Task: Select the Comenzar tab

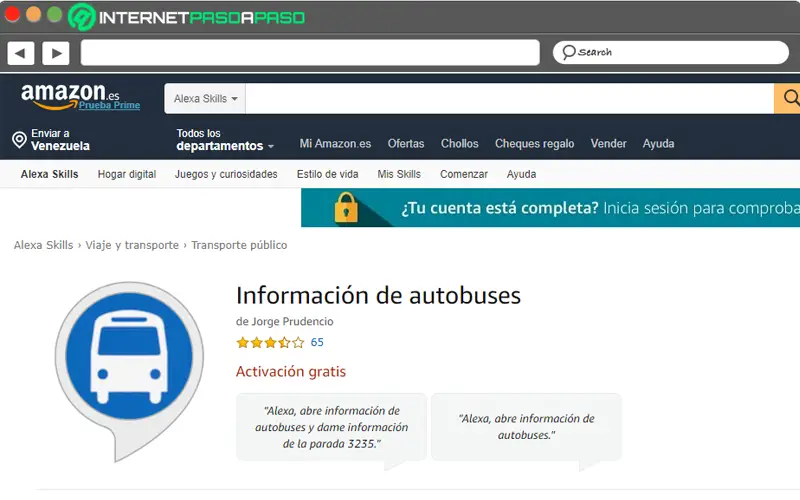Action: [464, 174]
